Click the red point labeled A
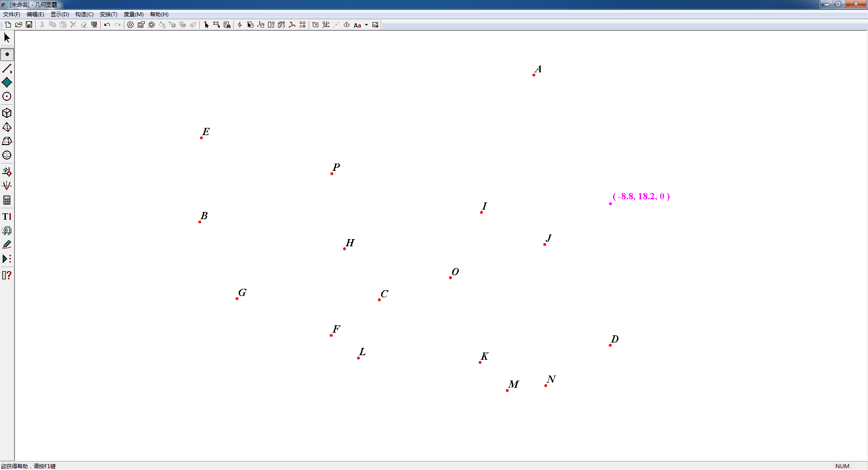Screen dimensions: 868x470 534,75
